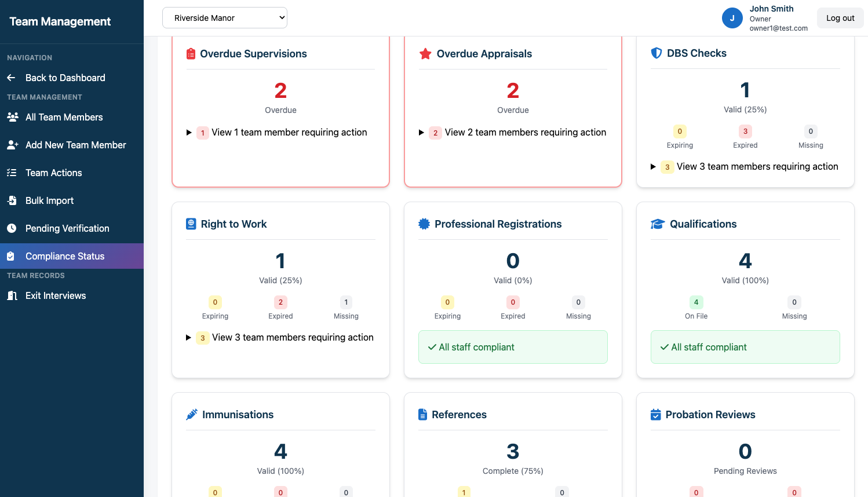
Task: Click the Right to Work passport icon
Action: pos(191,224)
